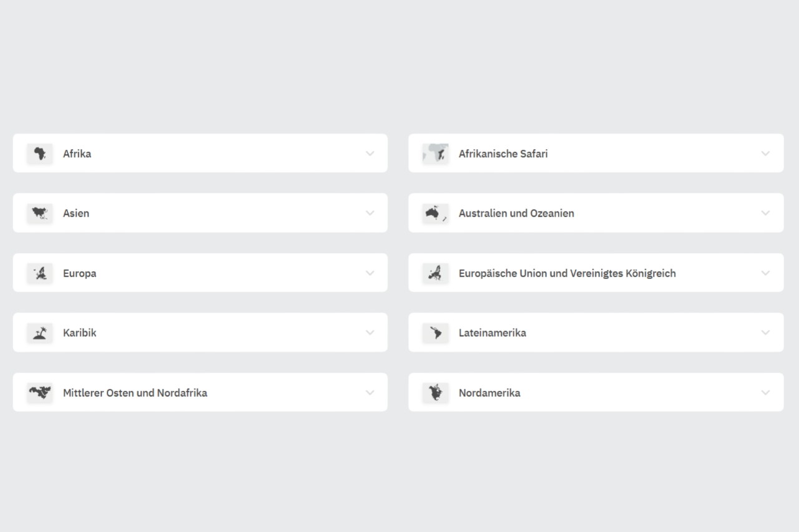
Task: Open the Karibik dropdown chevron
Action: [370, 333]
